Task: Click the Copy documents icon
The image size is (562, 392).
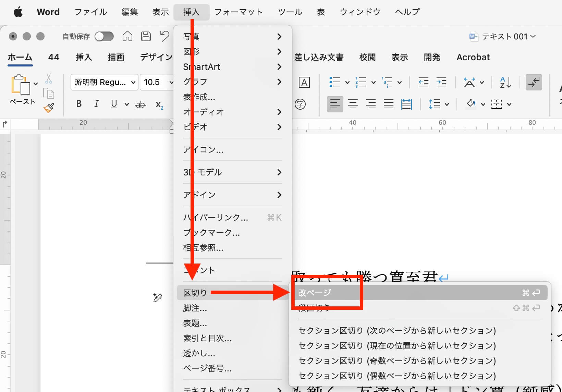Action: coord(49,93)
